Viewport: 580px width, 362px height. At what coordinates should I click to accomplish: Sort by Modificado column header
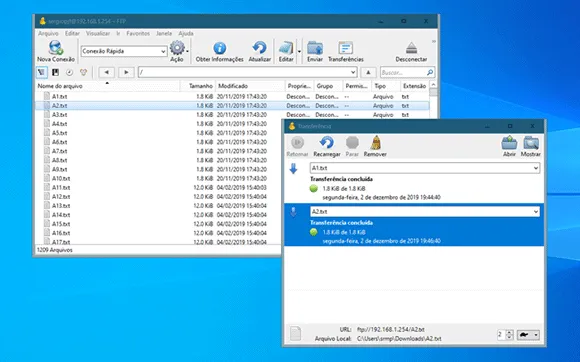click(250, 86)
